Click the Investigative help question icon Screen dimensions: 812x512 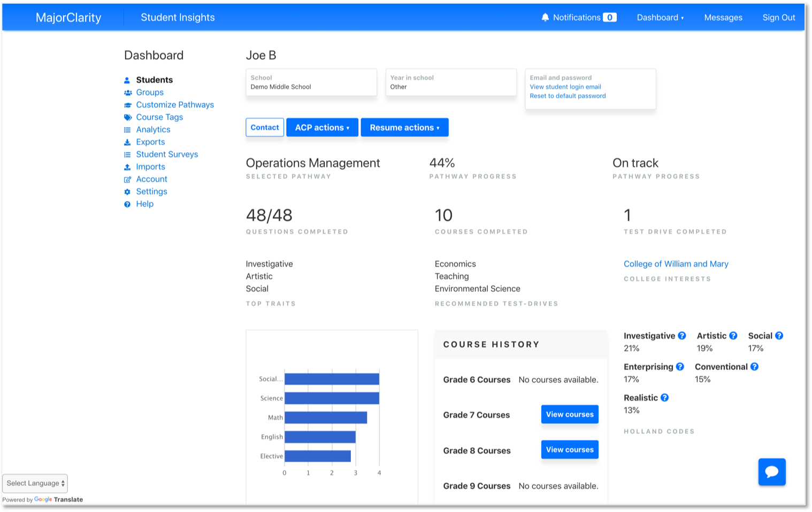tap(682, 336)
